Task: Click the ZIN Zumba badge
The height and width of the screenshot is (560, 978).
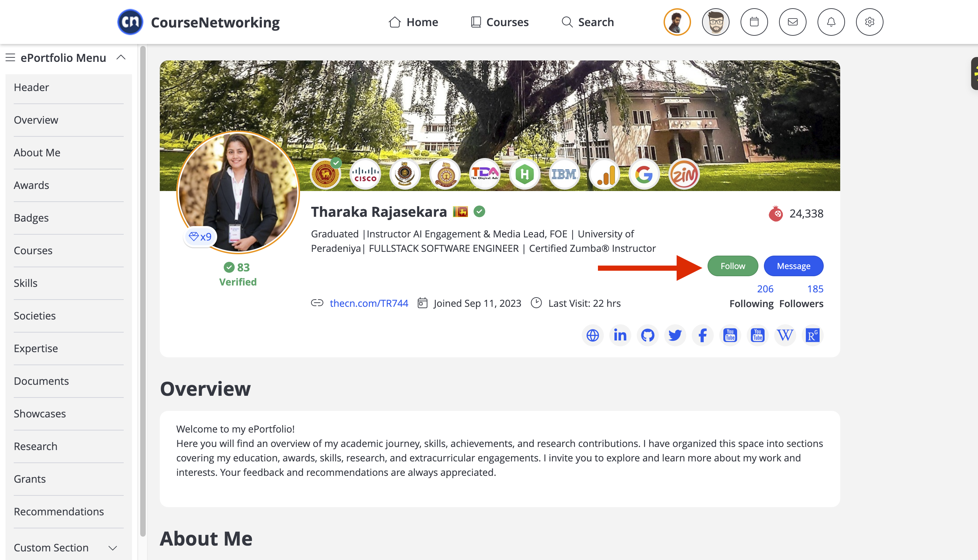Action: [x=684, y=174]
